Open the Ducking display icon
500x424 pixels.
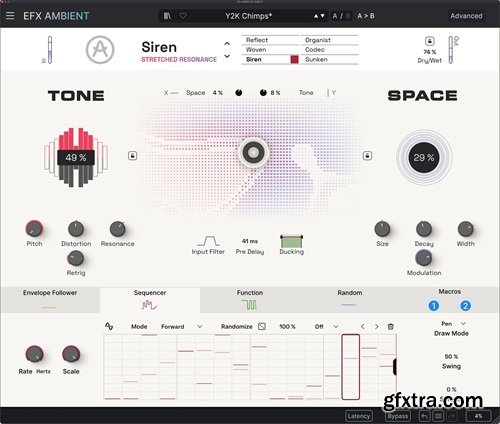click(292, 241)
